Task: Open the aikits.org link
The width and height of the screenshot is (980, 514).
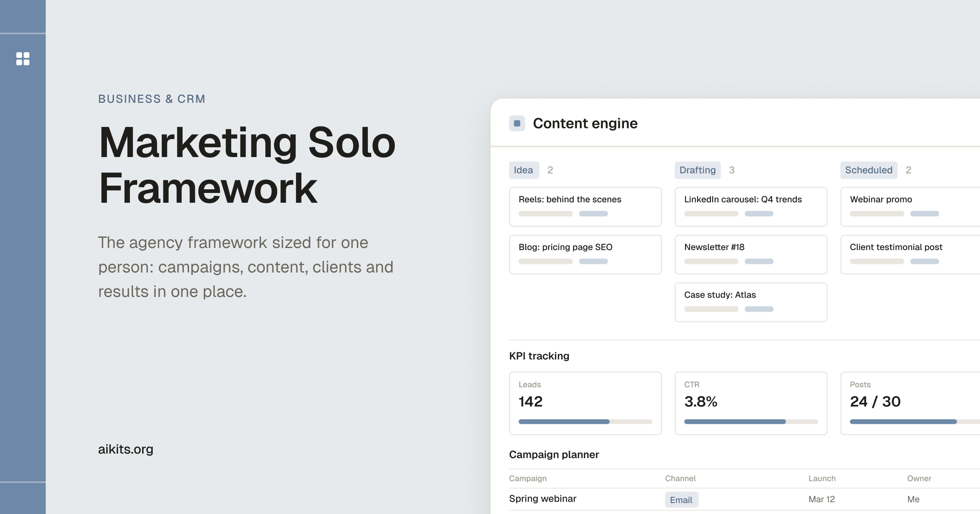Action: [x=126, y=449]
